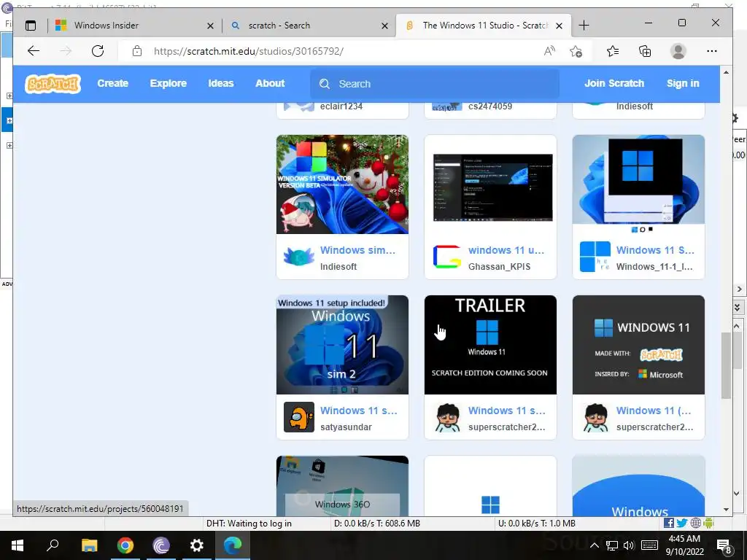Open BitTorrent from the taskbar
The image size is (747, 560).
tap(161, 545)
